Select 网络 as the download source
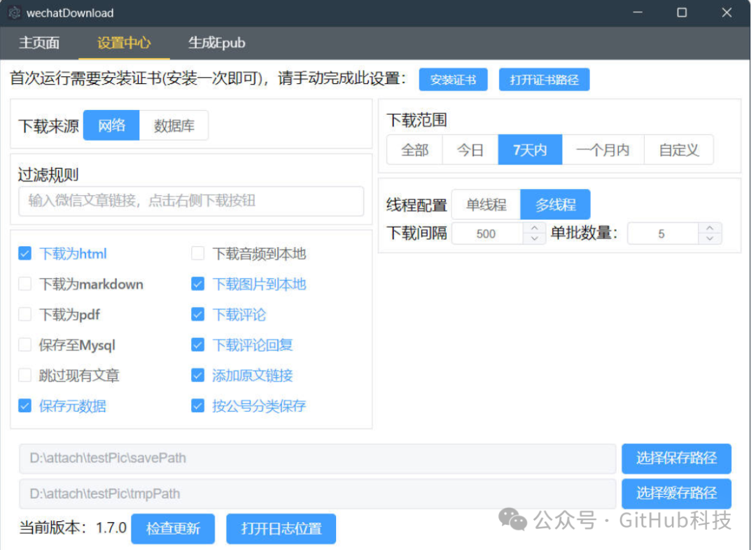Image resolution: width=756 pixels, height=550 pixels. click(x=111, y=125)
